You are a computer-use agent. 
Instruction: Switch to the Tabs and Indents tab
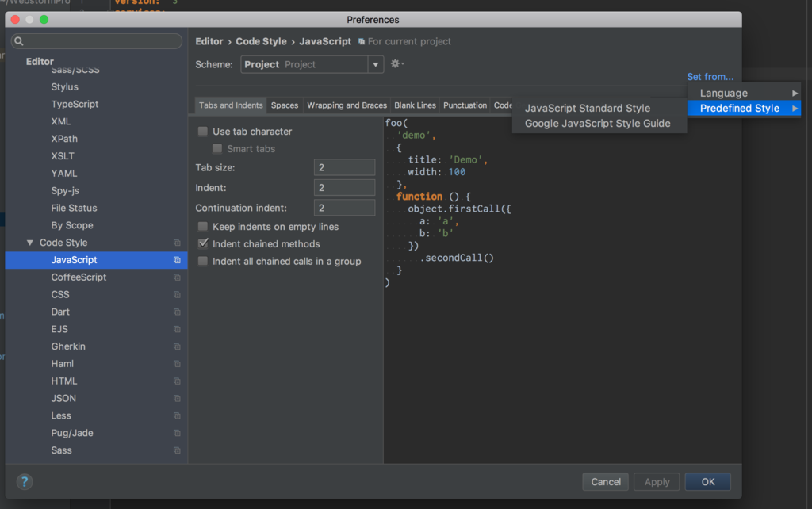(x=231, y=105)
